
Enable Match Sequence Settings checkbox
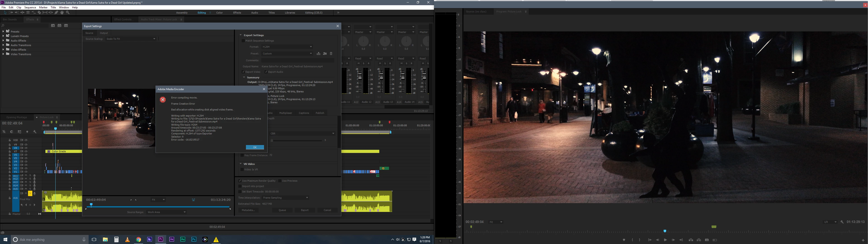243,41
